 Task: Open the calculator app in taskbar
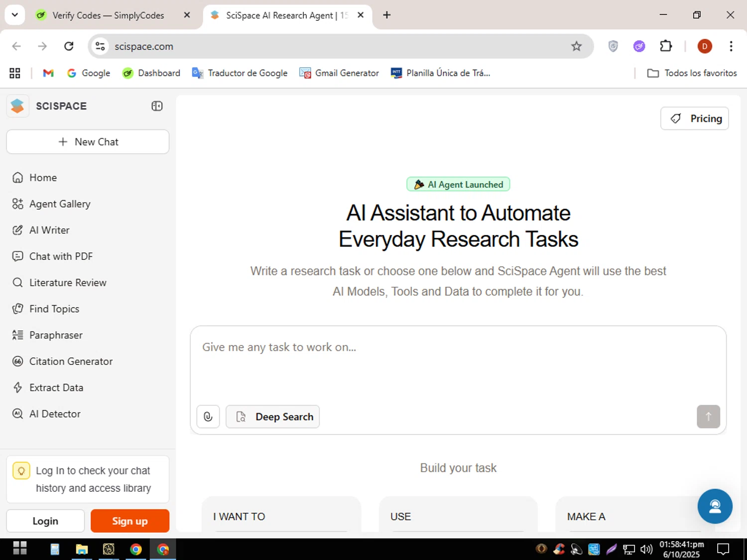pyautogui.click(x=55, y=549)
